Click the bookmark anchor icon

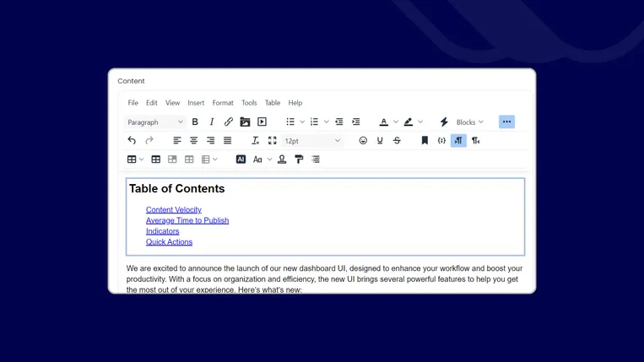425,141
